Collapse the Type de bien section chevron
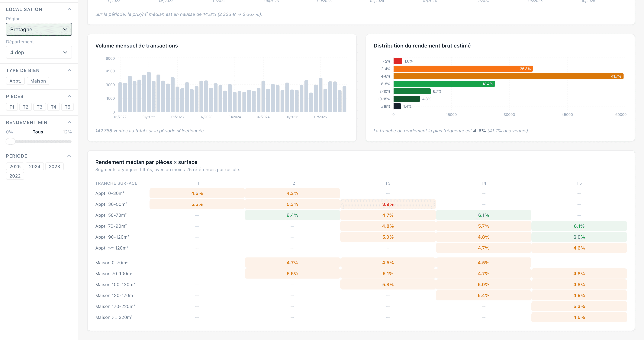This screenshot has width=644, height=340. click(x=69, y=70)
